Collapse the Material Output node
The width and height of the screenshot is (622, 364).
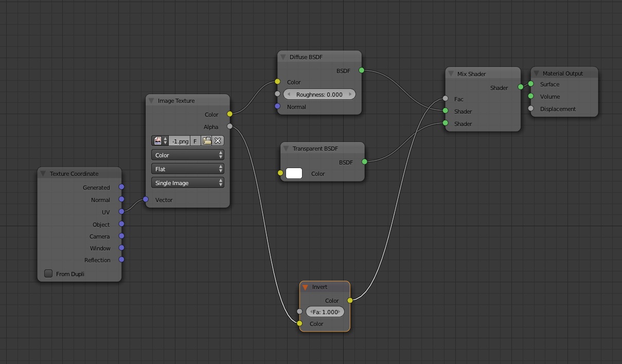(x=536, y=74)
